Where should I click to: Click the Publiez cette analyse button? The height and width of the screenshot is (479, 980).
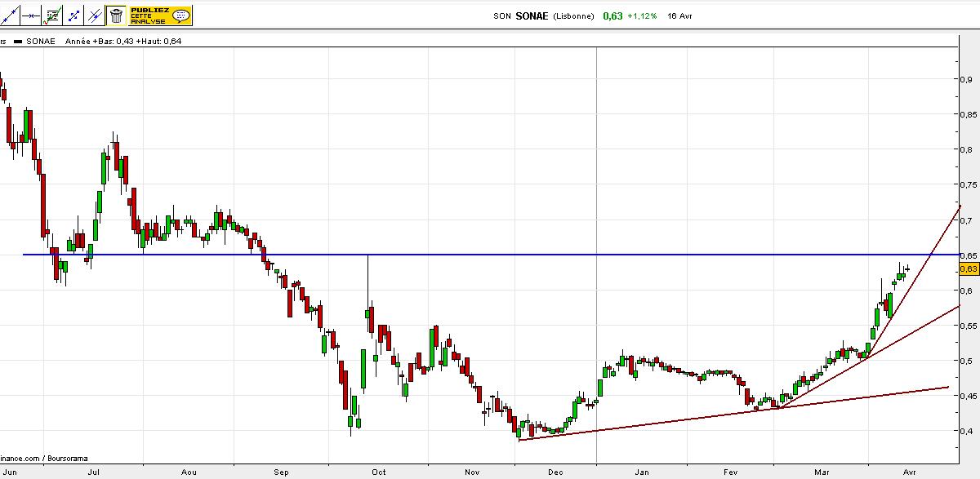(x=160, y=16)
